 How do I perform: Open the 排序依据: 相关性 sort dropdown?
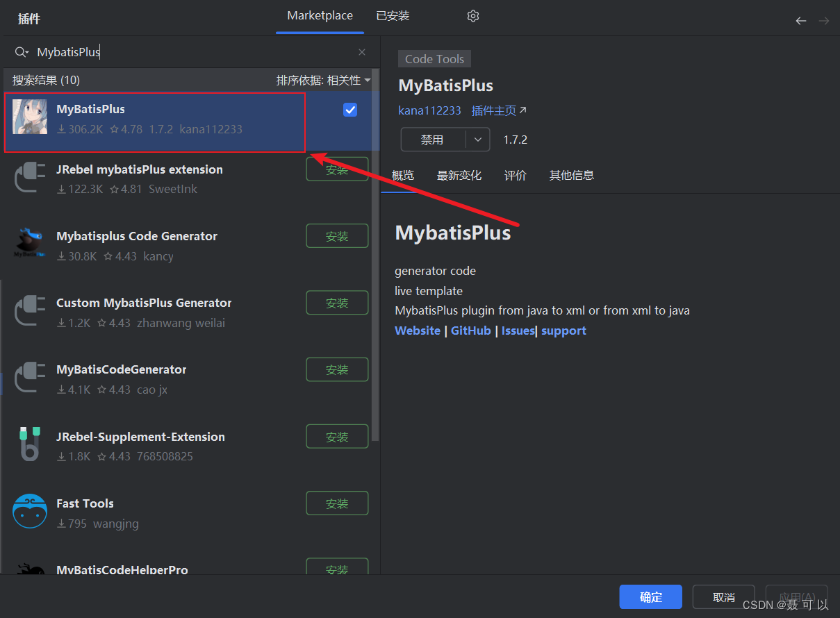pos(324,81)
